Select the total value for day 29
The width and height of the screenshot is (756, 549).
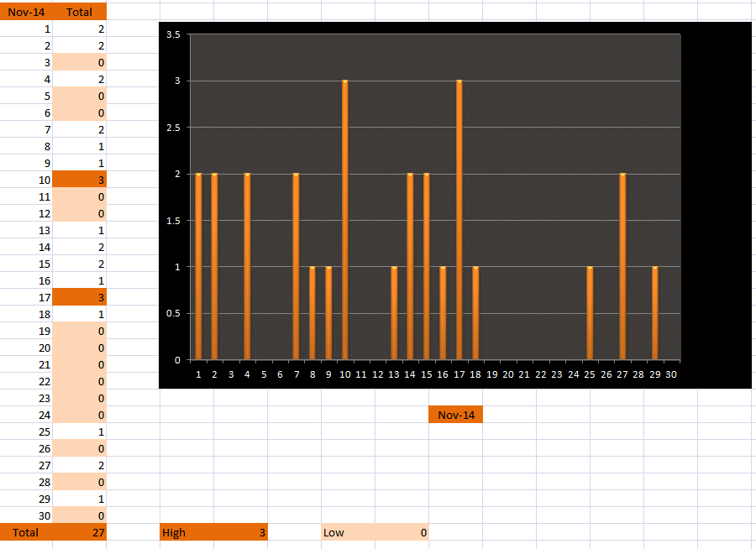[x=79, y=499]
